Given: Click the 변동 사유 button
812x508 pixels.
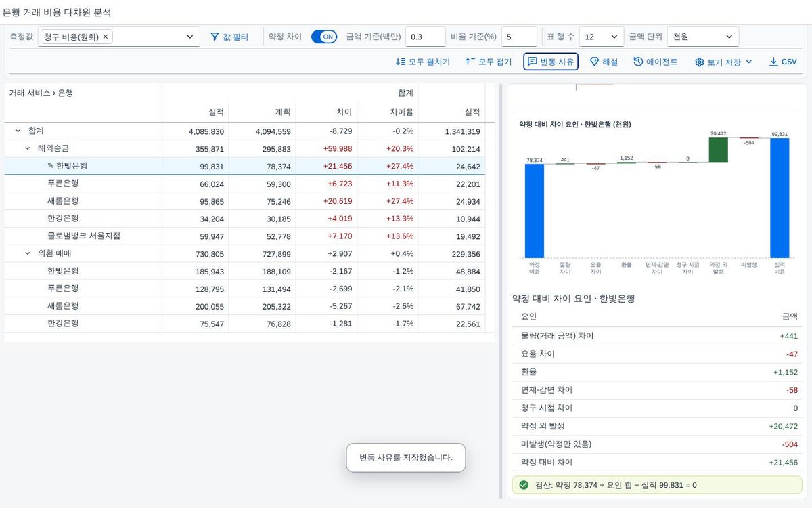Looking at the screenshot, I should (551, 62).
